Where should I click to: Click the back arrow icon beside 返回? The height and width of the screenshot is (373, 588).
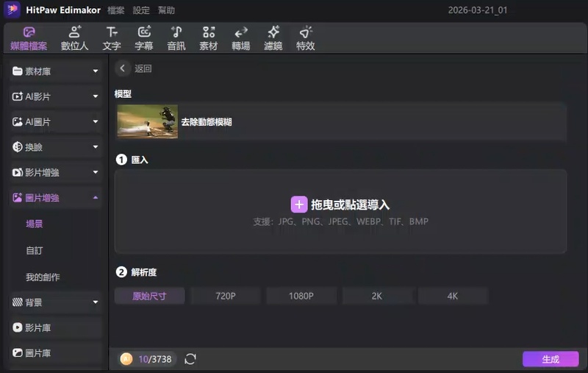(x=122, y=68)
